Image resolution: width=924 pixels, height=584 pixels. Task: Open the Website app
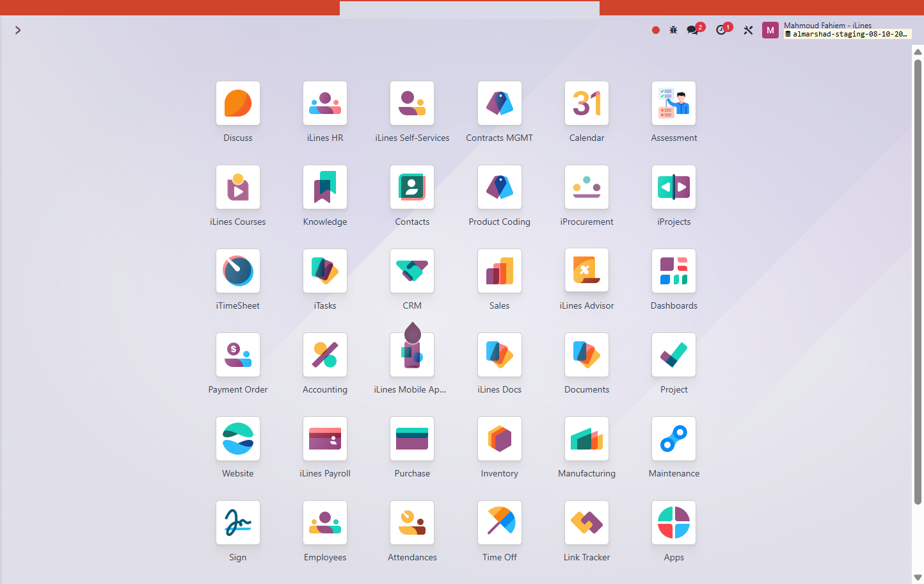(x=238, y=439)
